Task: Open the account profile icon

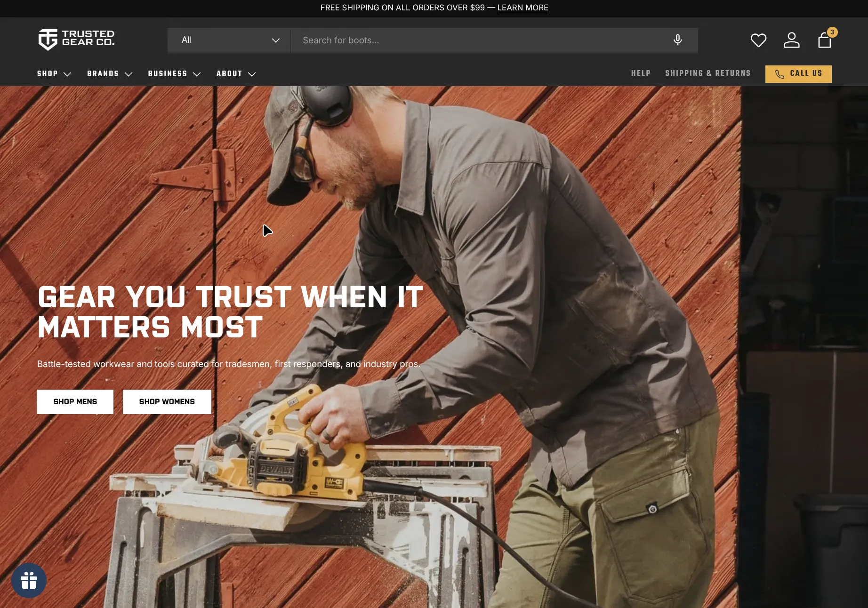Action: click(x=792, y=40)
